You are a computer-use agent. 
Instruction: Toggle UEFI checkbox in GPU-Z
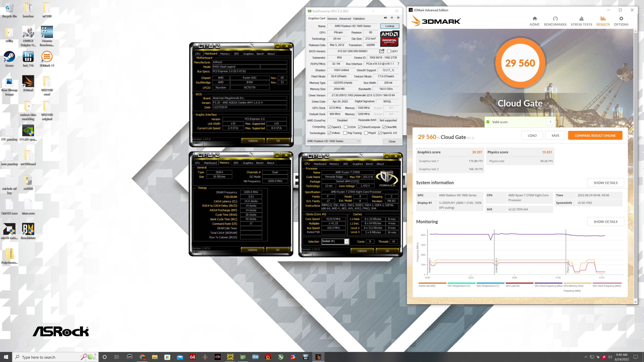click(x=389, y=51)
